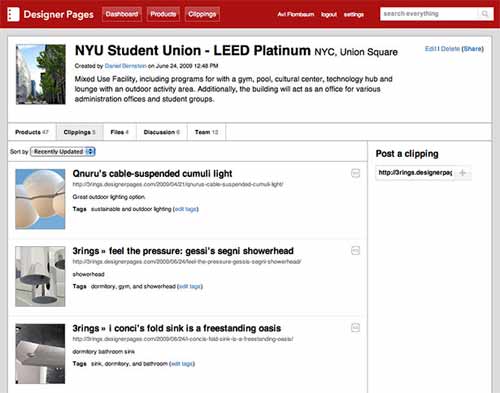Click the search magnifier icon
The image size is (500, 393).
[485, 14]
